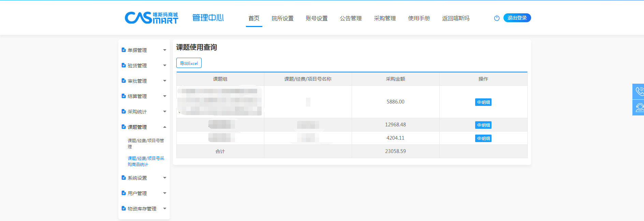Open the 采购管理 nav item

click(385, 18)
